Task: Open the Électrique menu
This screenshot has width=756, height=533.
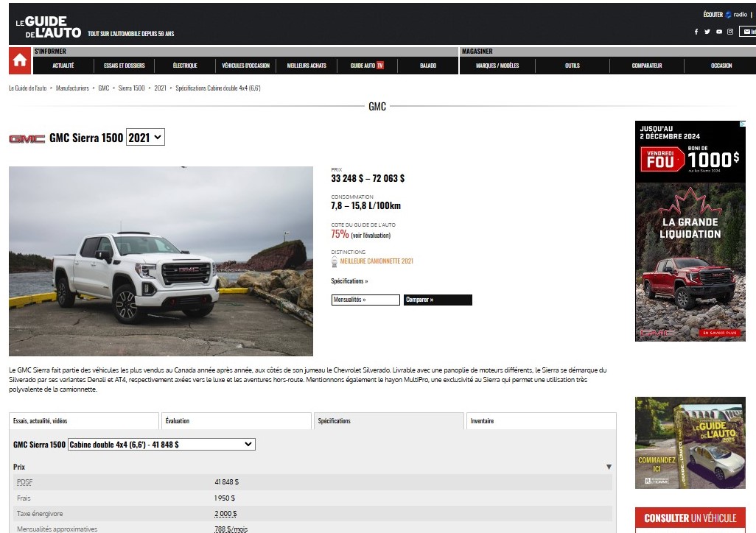Action: 185,66
